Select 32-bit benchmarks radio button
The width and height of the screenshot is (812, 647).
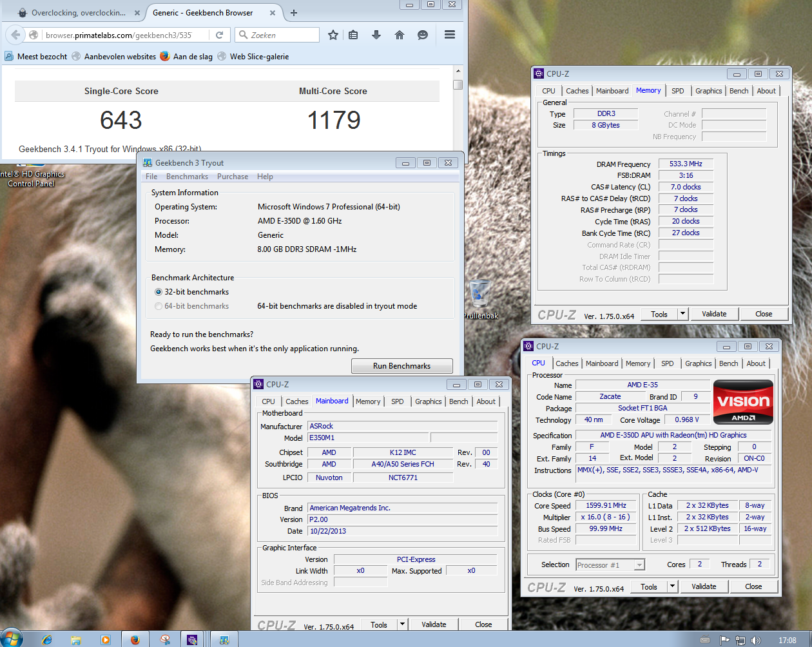tap(159, 292)
